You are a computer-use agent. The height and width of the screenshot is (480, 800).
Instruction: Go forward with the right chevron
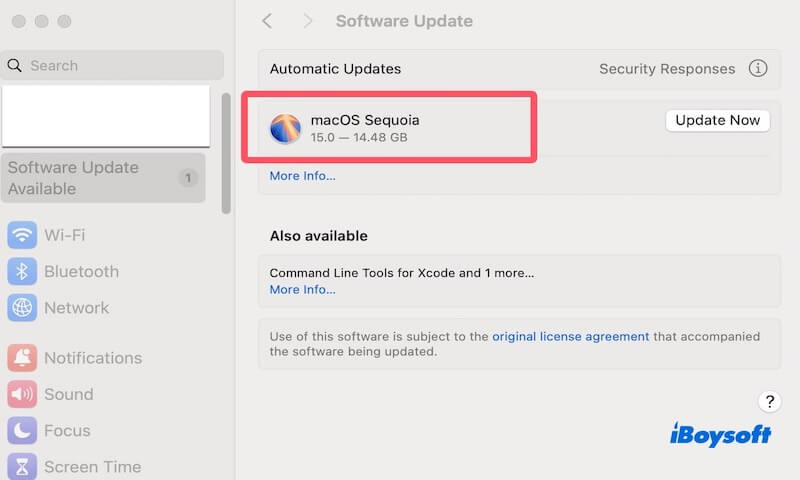click(307, 21)
